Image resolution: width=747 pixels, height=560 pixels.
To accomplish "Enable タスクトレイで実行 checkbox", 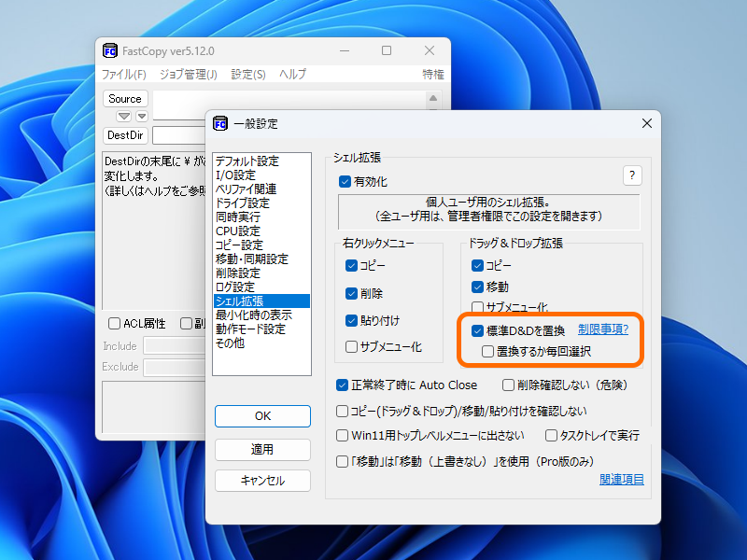I will (x=551, y=435).
